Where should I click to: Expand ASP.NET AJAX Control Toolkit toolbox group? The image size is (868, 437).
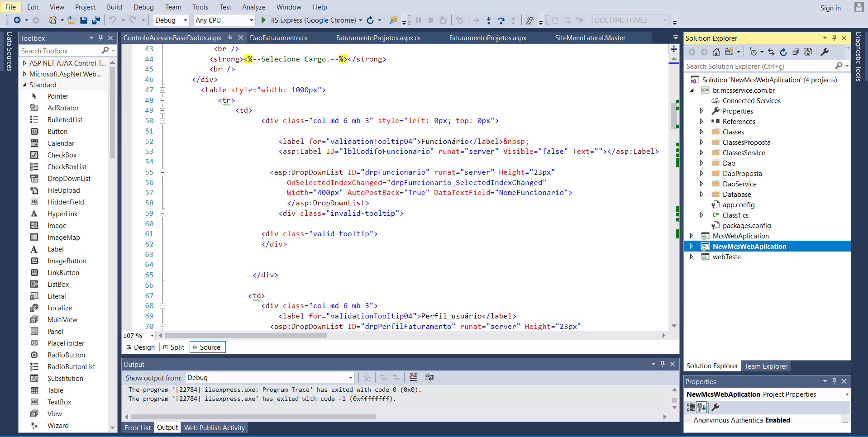coord(24,63)
